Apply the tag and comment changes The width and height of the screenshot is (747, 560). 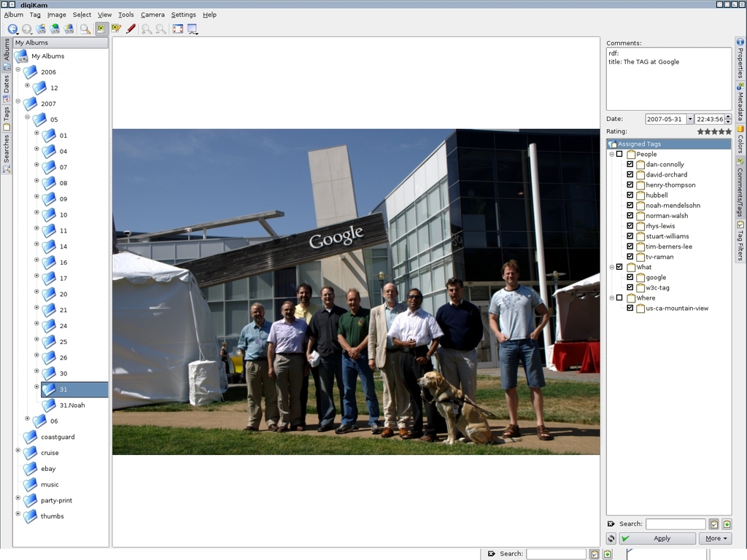pyautogui.click(x=657, y=538)
